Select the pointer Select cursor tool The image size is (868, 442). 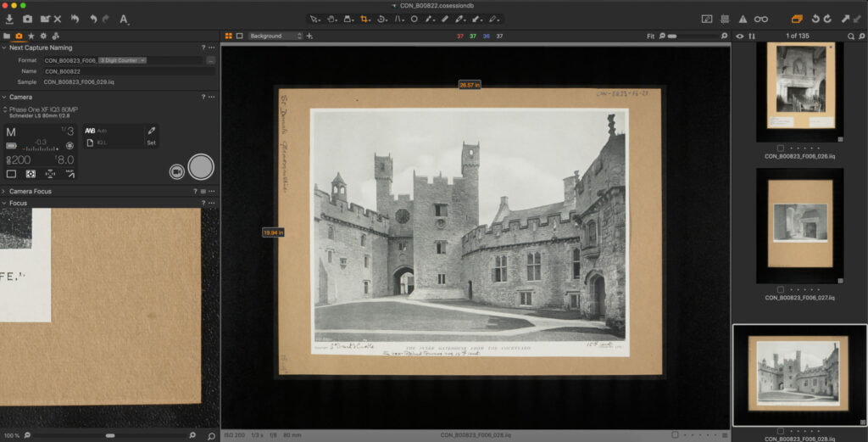pyautogui.click(x=314, y=19)
